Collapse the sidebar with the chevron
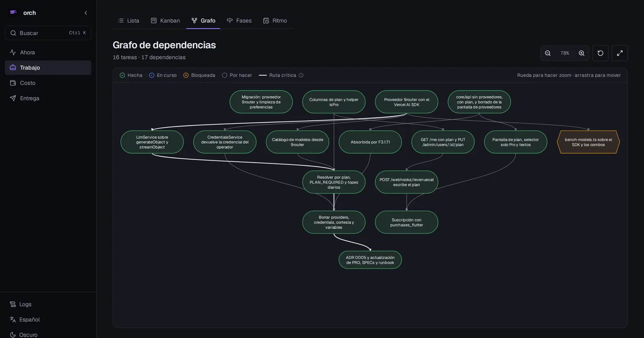This screenshot has width=644, height=338. pyautogui.click(x=86, y=13)
